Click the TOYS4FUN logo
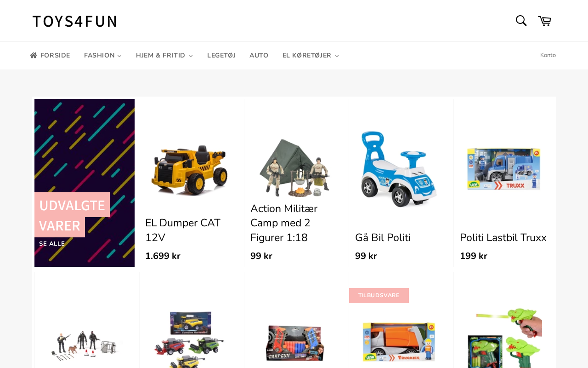 (x=74, y=21)
